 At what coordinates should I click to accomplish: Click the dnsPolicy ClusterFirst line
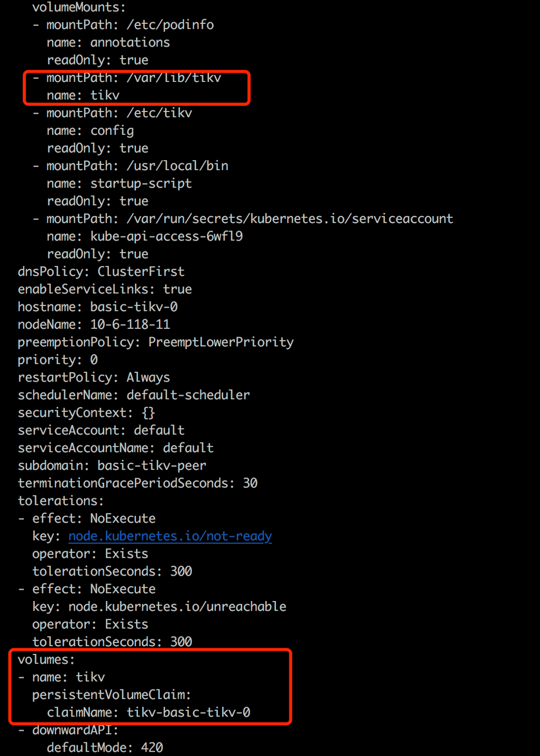[101, 272]
